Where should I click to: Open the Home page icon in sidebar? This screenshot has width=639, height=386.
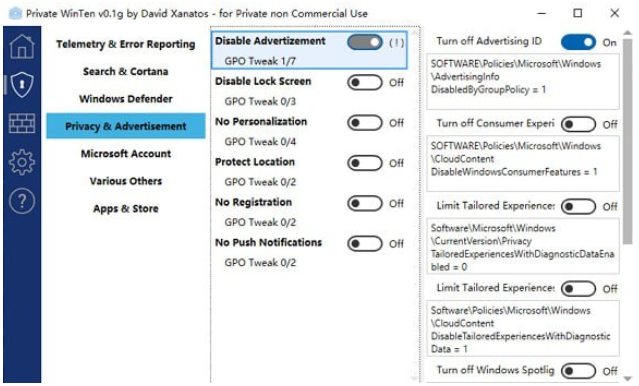22,46
